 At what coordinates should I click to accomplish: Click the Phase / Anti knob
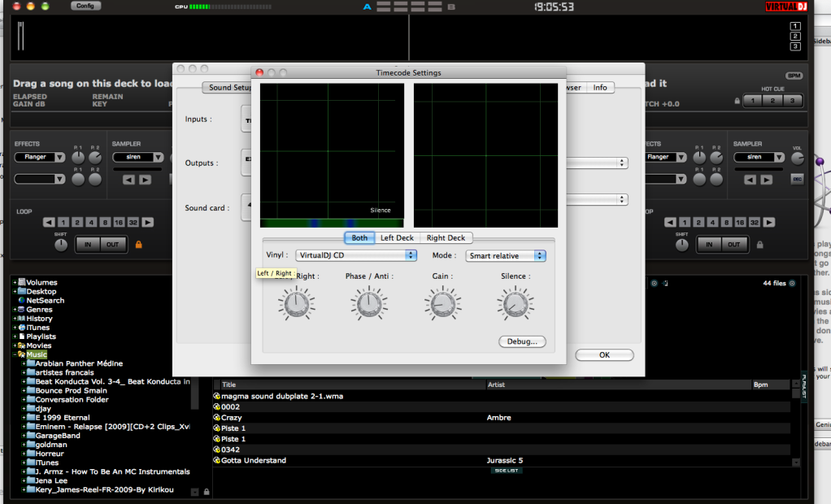click(369, 304)
